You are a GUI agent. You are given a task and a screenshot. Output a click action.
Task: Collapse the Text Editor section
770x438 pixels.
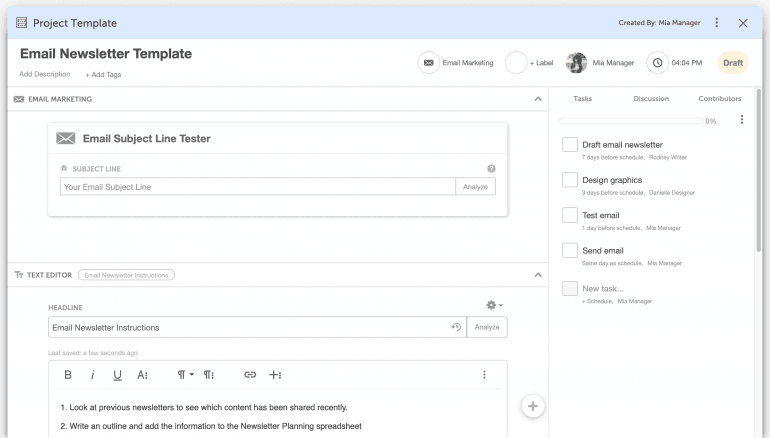click(538, 275)
